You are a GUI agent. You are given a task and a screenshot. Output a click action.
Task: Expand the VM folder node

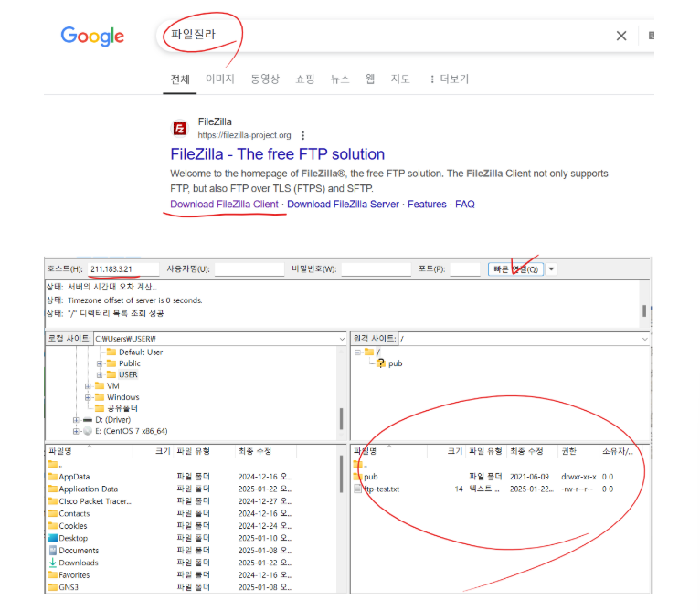[88, 386]
